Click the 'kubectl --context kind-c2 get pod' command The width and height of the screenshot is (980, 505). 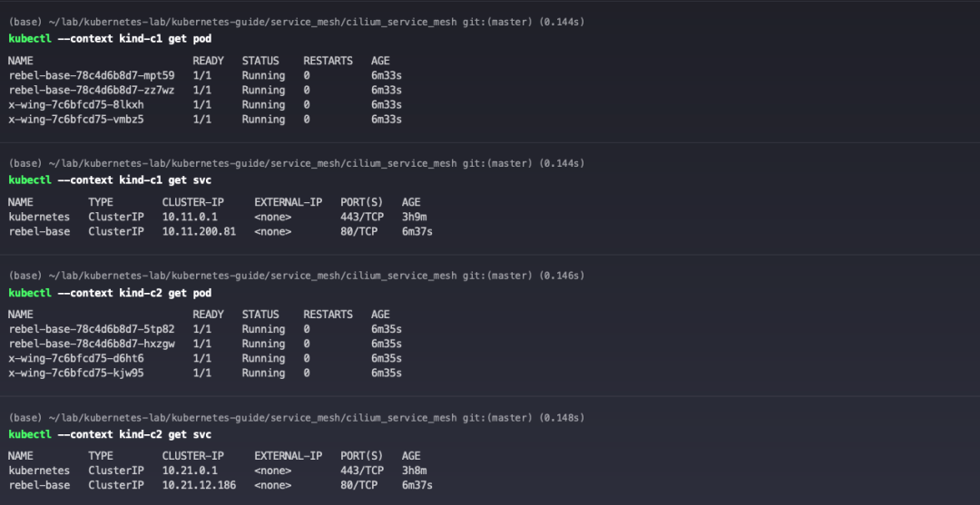pos(110,293)
